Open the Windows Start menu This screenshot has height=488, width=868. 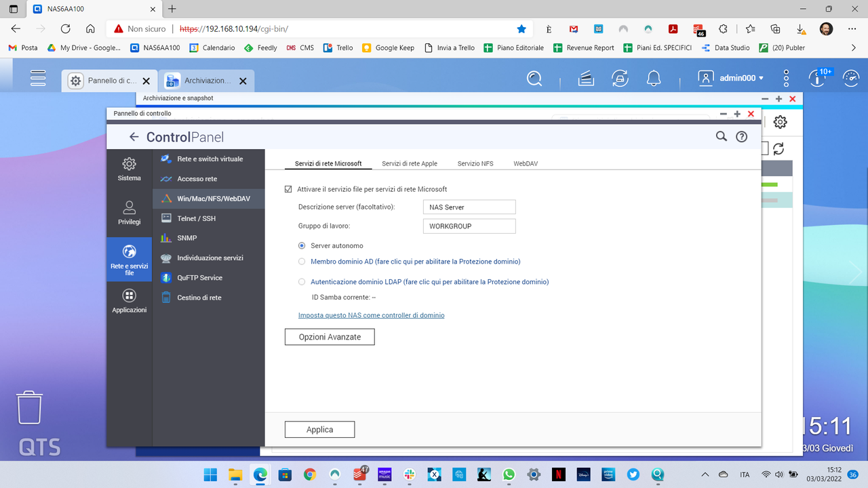210,474
